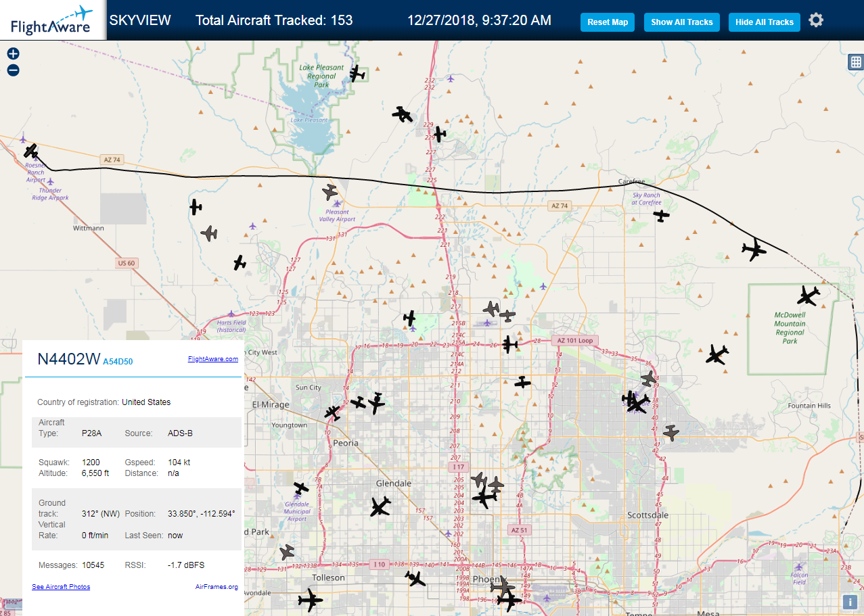Select aircraft over Lake Pleasant Regional Park
This screenshot has height=616, width=864.
point(357,74)
